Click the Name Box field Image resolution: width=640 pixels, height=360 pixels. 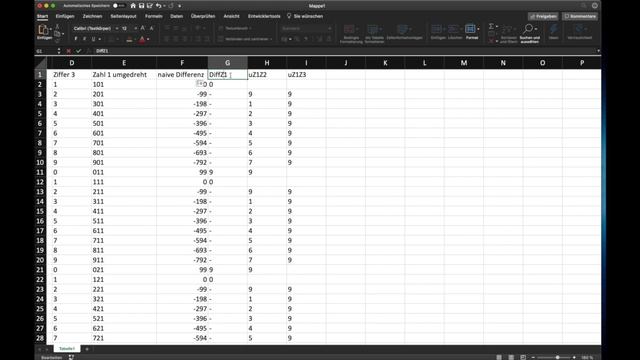[x=46, y=51]
